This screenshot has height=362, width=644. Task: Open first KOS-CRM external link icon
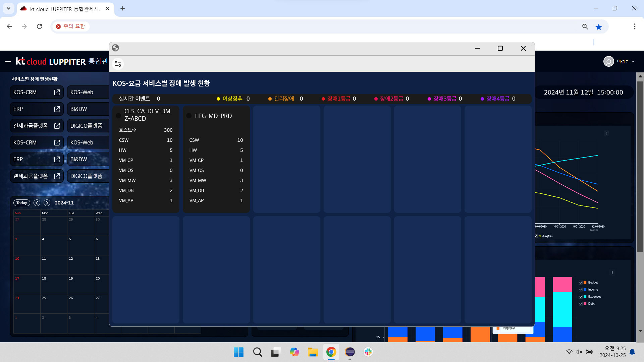tap(57, 92)
